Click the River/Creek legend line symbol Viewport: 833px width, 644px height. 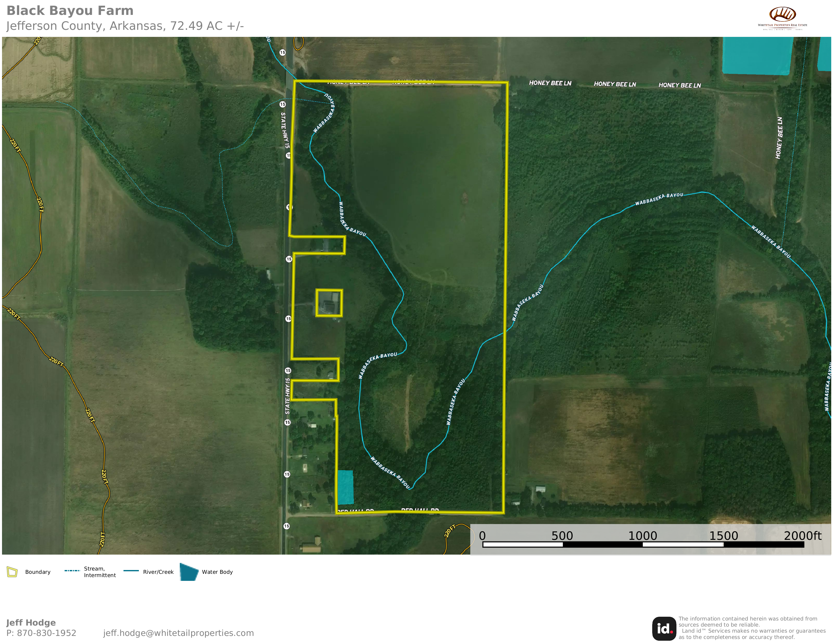coord(131,571)
